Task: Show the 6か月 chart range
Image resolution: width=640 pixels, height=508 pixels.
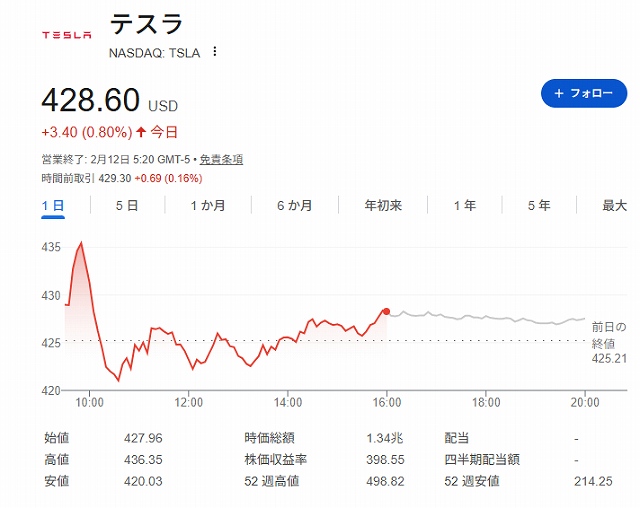Action: pyautogui.click(x=295, y=205)
